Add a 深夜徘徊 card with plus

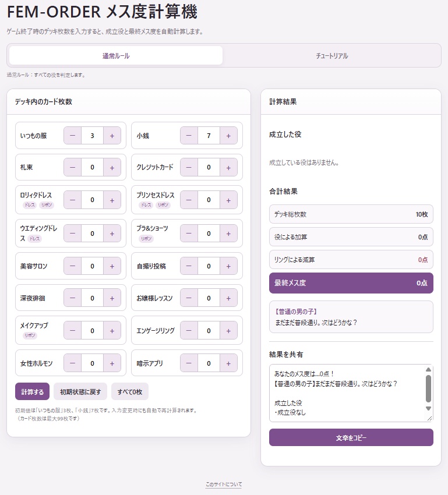pyautogui.click(x=112, y=298)
